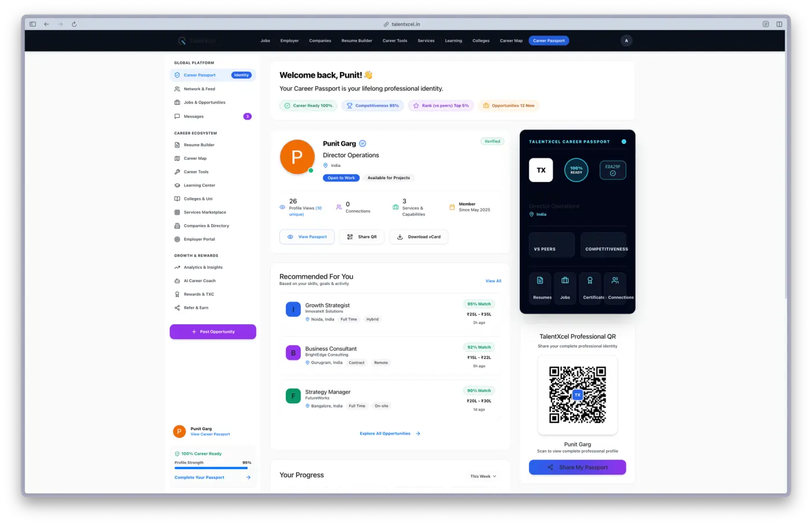
Task: Click the Career Ready 100% badge
Action: click(x=308, y=105)
